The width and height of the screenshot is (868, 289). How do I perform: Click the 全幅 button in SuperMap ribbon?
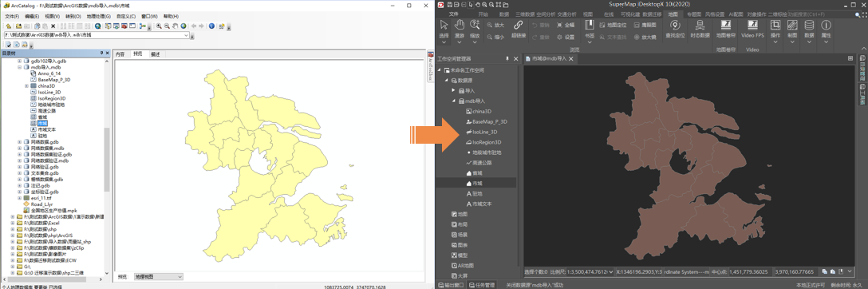[x=566, y=25]
